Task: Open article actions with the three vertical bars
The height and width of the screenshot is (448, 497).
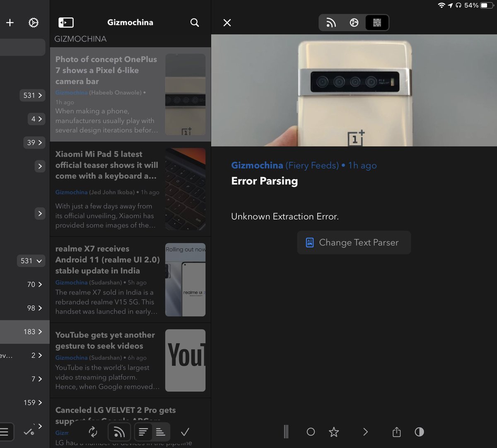Action: tap(286, 432)
